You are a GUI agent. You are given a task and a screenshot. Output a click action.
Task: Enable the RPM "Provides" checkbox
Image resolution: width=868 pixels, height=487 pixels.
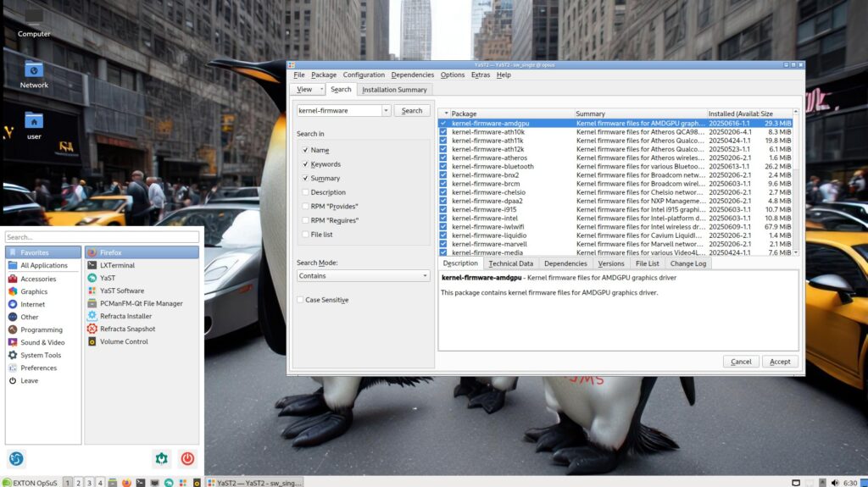click(305, 206)
